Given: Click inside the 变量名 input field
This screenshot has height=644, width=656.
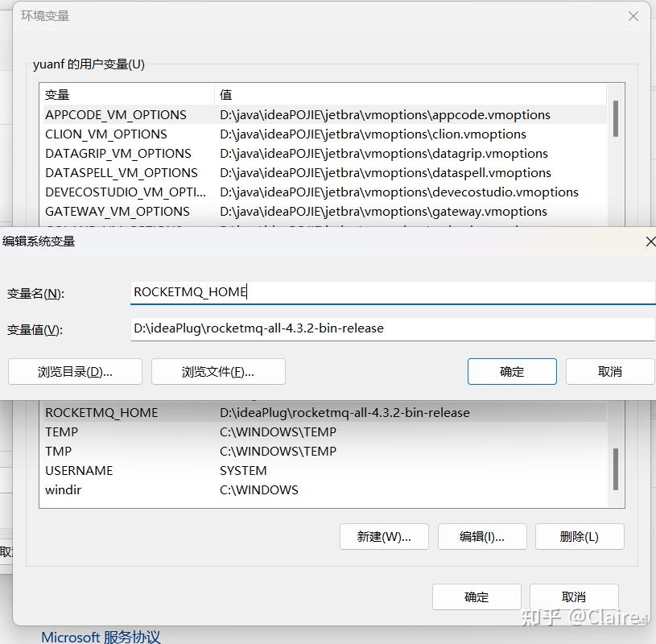Looking at the screenshot, I should coord(322,291).
